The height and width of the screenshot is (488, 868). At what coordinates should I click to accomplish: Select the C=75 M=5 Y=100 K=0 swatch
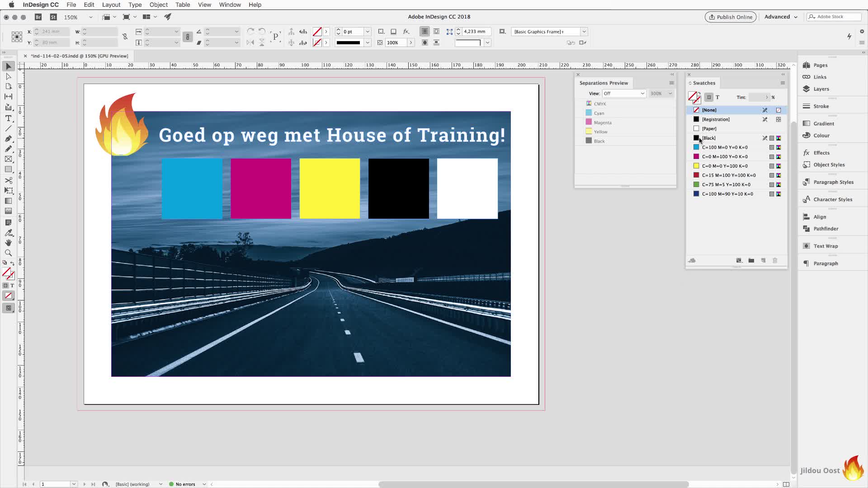click(737, 185)
